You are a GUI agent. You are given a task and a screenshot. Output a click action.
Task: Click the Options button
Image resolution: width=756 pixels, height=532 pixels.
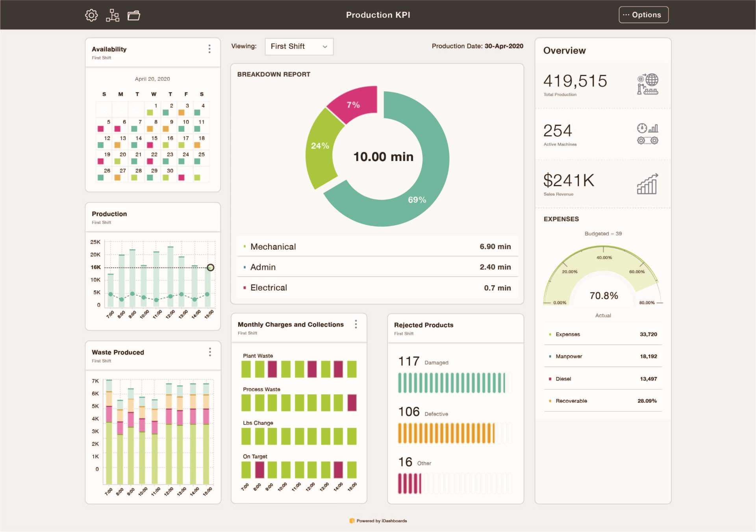(643, 15)
